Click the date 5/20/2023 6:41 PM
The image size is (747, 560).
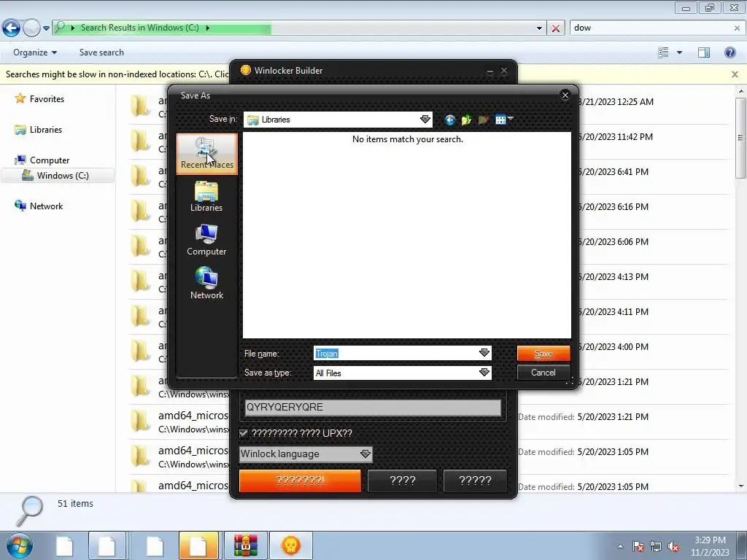613,172
